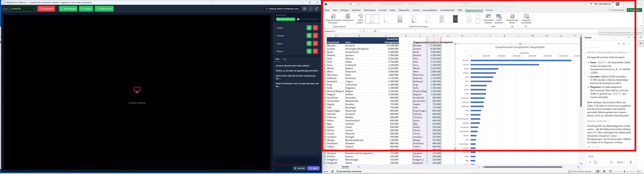The image size is (644, 174).
Task: Click the horizontal scrollbar in Excel sheet
Action: pos(523,167)
